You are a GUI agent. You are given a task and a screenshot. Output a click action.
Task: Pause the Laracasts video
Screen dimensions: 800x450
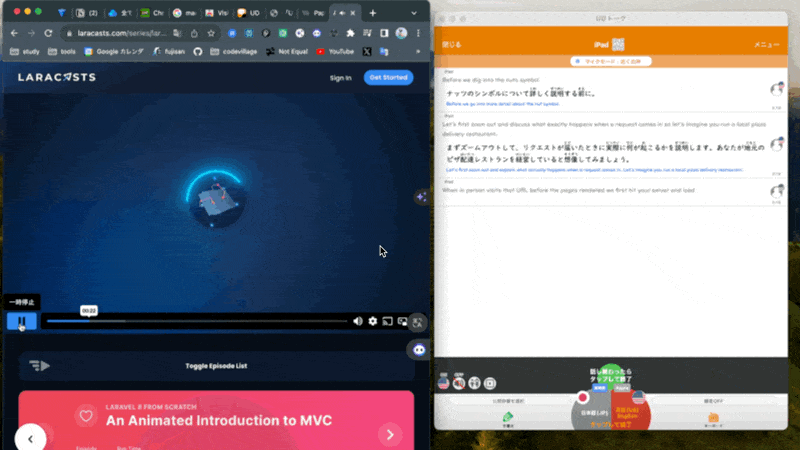pyautogui.click(x=21, y=321)
